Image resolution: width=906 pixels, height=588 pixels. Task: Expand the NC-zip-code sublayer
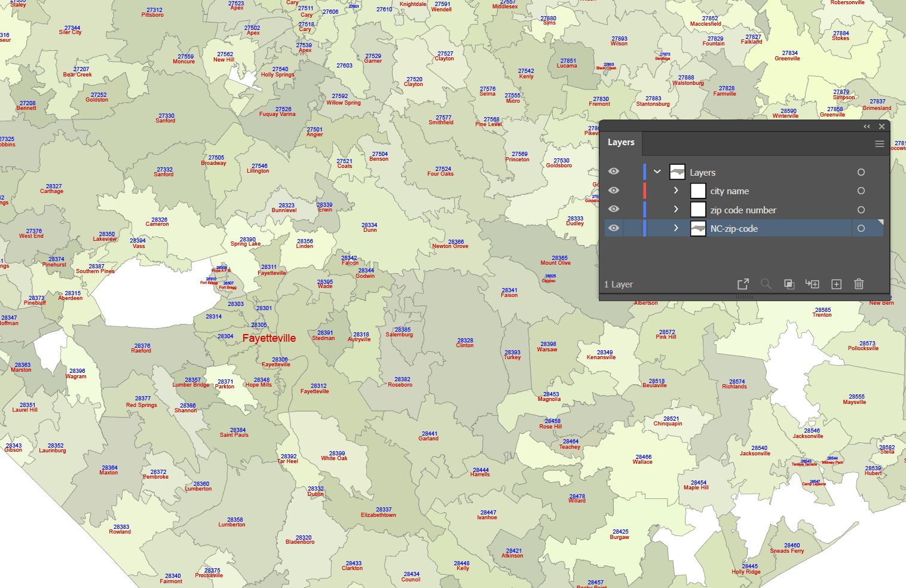pos(676,228)
